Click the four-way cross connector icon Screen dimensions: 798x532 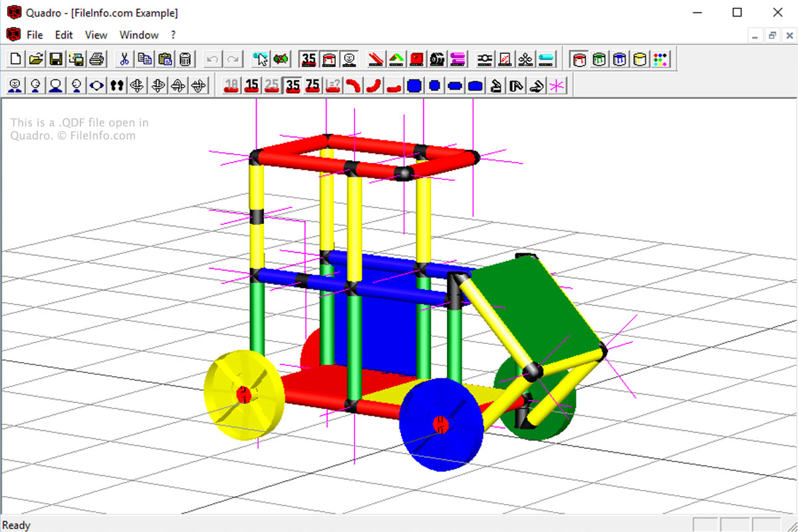(525, 59)
